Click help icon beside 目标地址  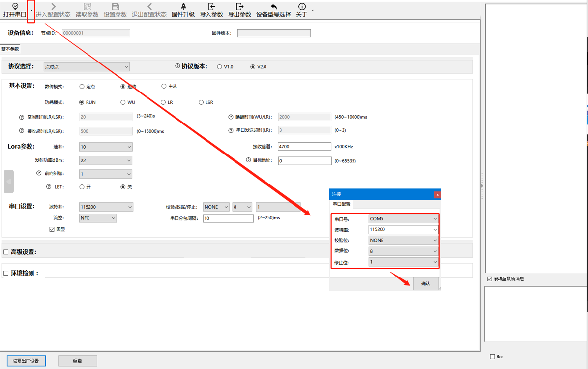[249, 160]
